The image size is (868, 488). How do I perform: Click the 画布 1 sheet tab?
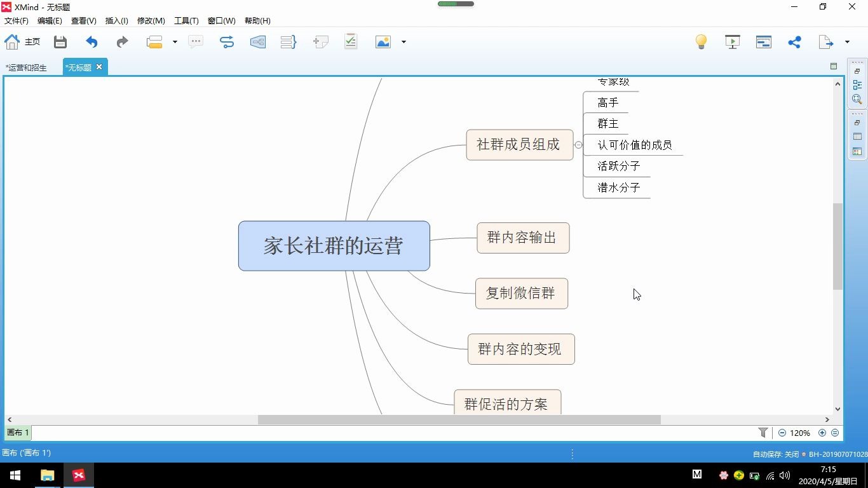[x=18, y=433]
